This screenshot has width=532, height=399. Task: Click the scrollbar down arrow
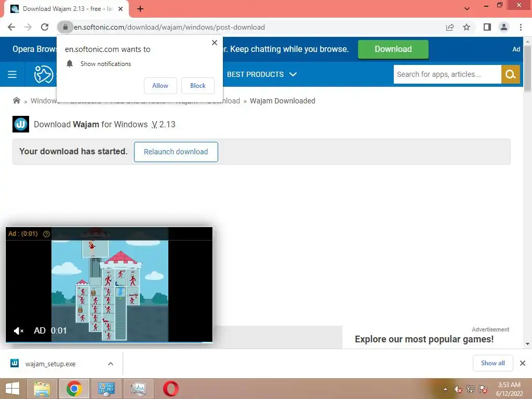[527, 344]
